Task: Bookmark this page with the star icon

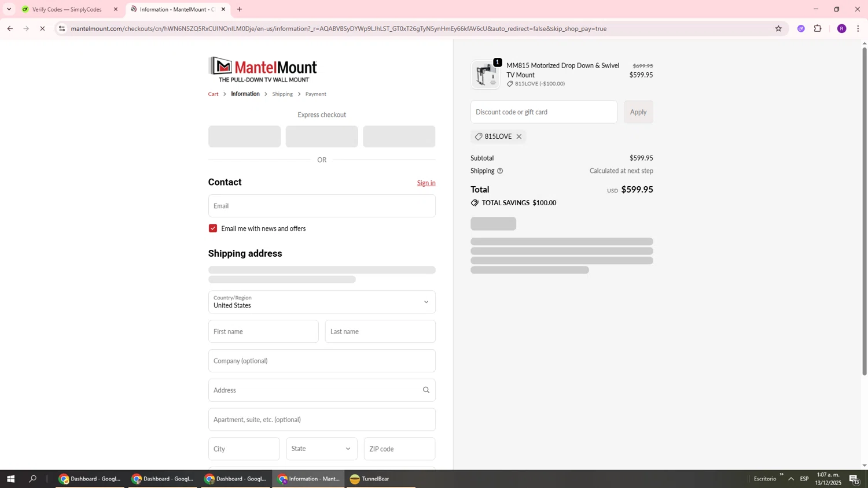Action: point(778,28)
